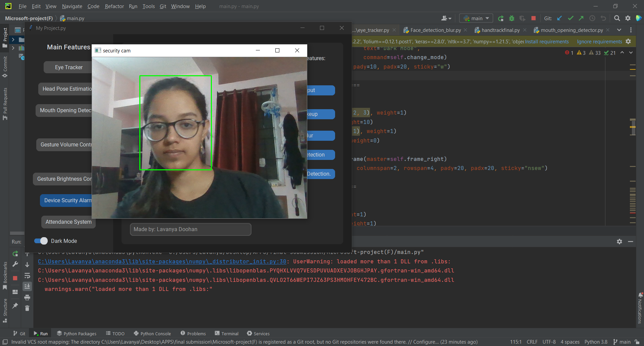The height and width of the screenshot is (346, 644).
Task: Expand the hidden editor tabs chevron
Action: tap(619, 30)
